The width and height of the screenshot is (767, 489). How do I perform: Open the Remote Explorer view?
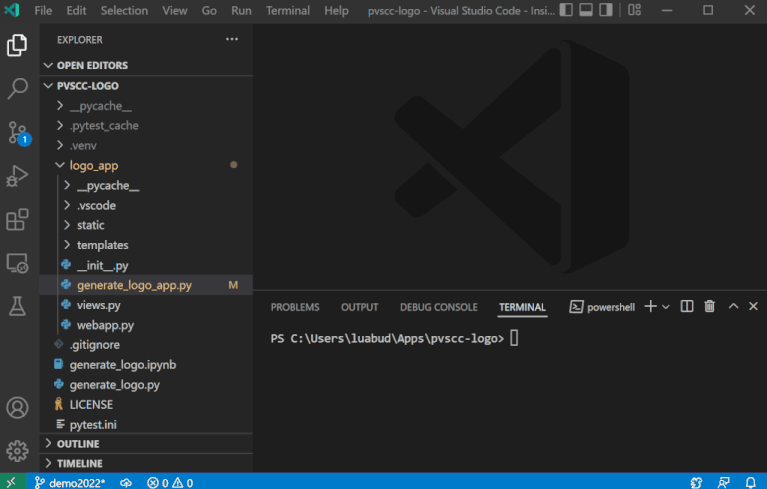tap(17, 263)
